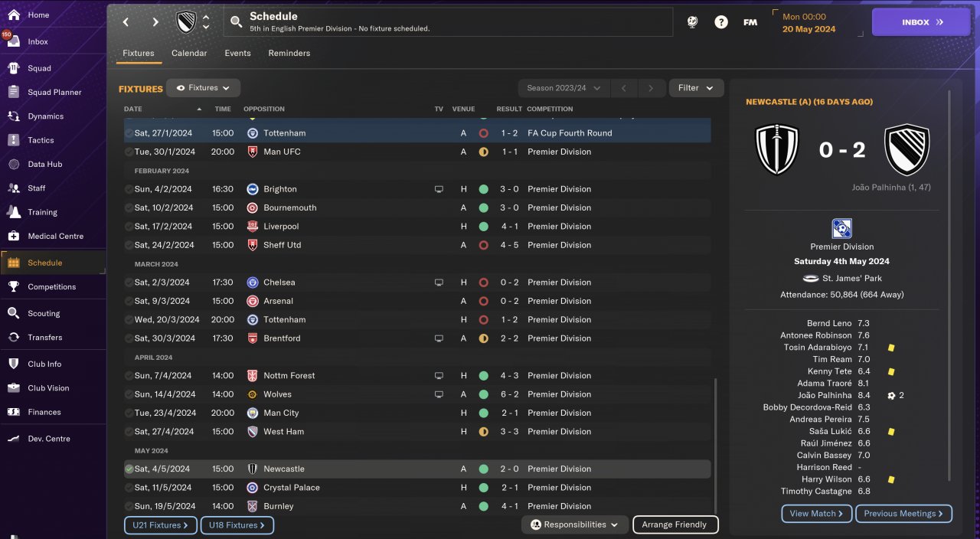This screenshot has height=539, width=980.
Task: Go to next season arrow
Action: (x=651, y=88)
